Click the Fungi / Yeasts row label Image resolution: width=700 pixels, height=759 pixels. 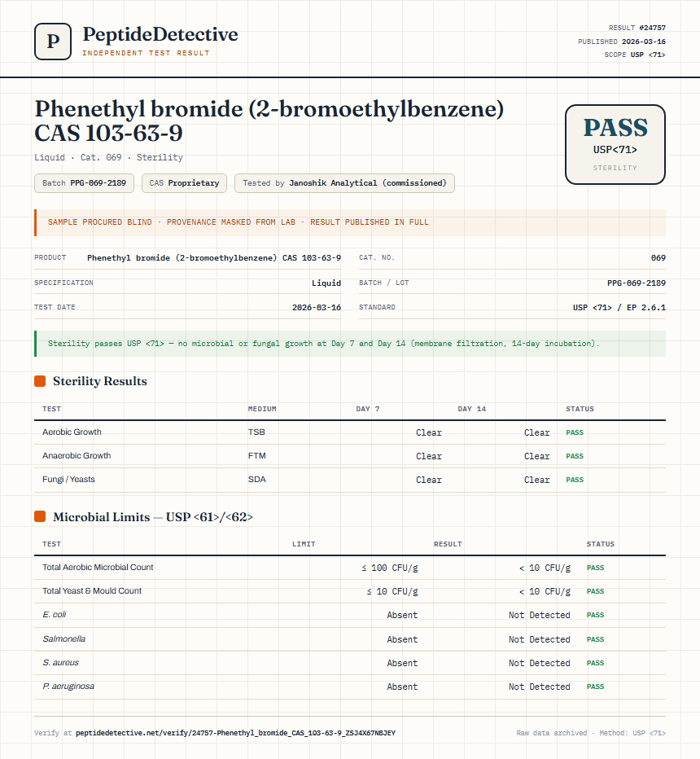(68, 480)
